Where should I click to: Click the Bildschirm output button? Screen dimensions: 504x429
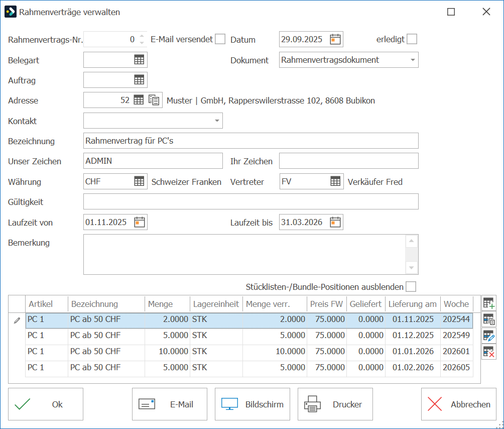tap(253, 404)
